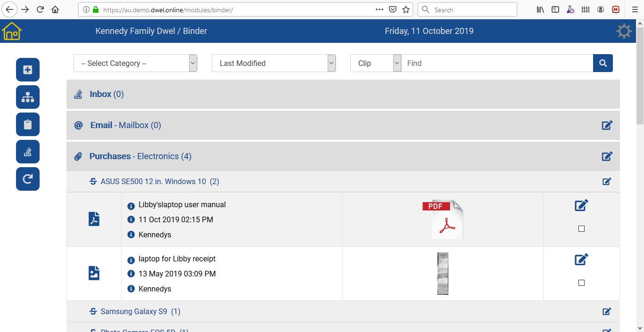Open the Select Category dropdown

[x=135, y=63]
